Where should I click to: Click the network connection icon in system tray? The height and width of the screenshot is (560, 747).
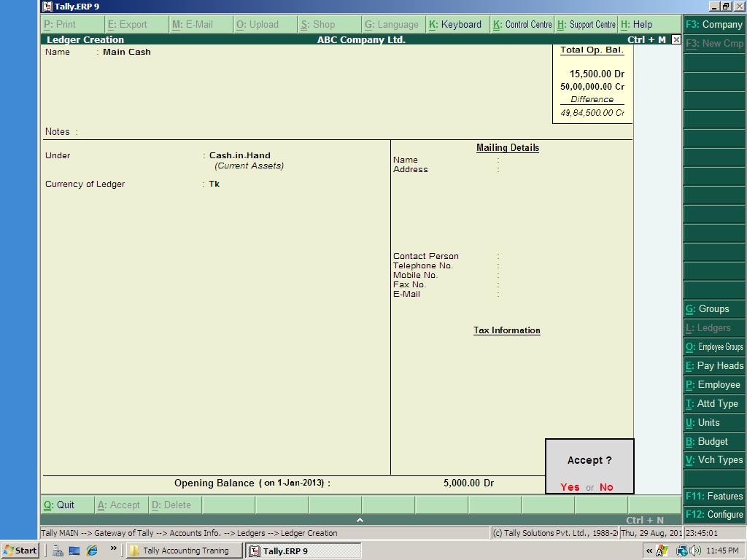click(681, 551)
